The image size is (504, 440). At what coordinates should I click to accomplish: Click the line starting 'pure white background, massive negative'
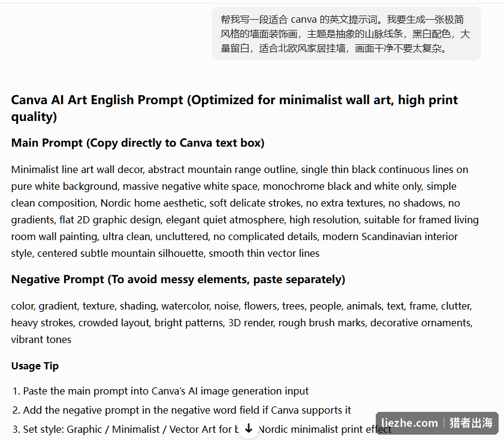[234, 186]
